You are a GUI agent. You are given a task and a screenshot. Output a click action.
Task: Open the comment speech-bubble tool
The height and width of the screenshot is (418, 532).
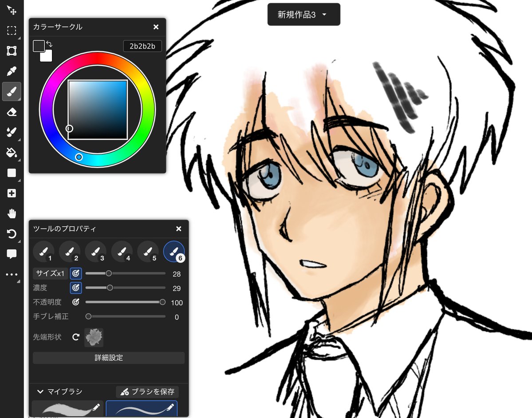pyautogui.click(x=12, y=254)
